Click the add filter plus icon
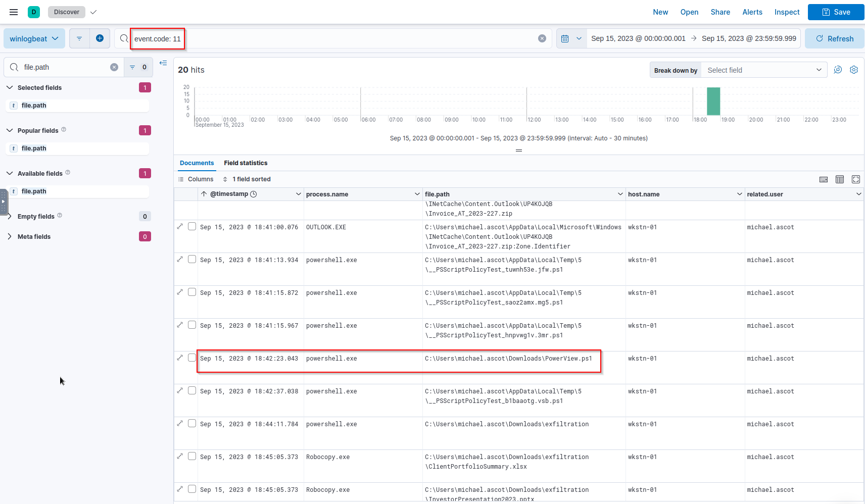Viewport: 865px width, 504px height. coord(100,38)
